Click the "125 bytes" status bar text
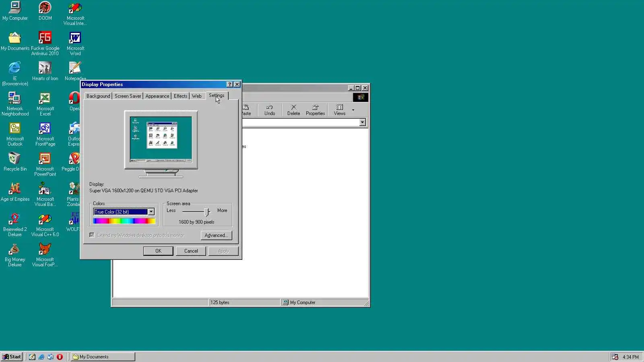 point(220,302)
